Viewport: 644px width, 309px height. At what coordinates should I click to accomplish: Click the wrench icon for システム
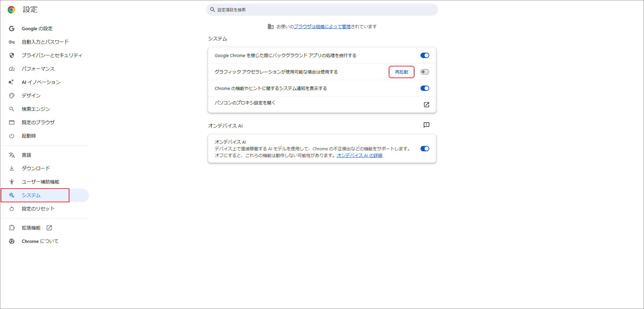click(12, 195)
